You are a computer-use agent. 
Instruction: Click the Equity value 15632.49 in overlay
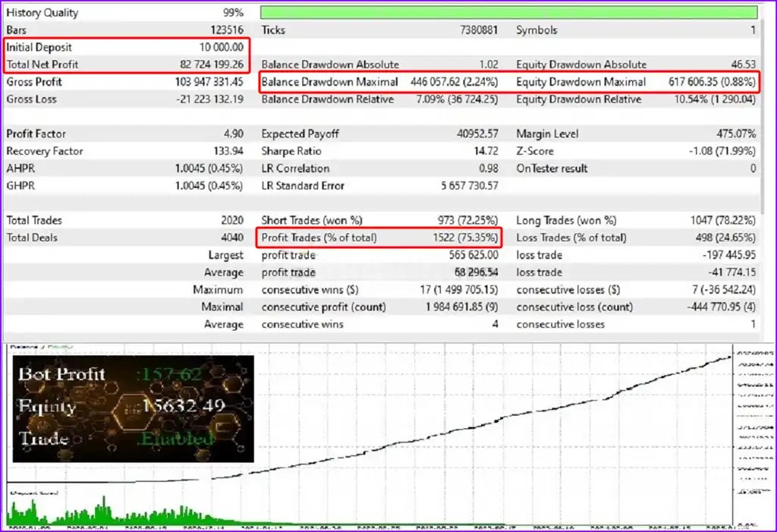click(x=183, y=405)
